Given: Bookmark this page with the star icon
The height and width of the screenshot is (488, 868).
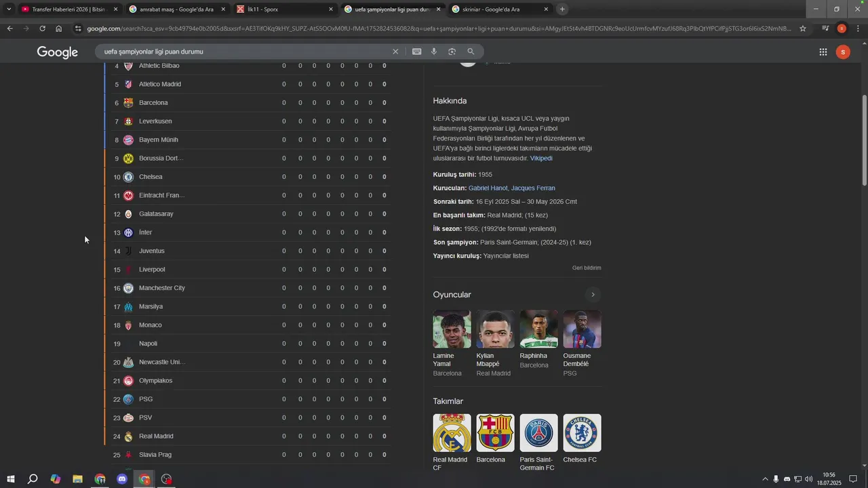Looking at the screenshot, I should pyautogui.click(x=803, y=28).
